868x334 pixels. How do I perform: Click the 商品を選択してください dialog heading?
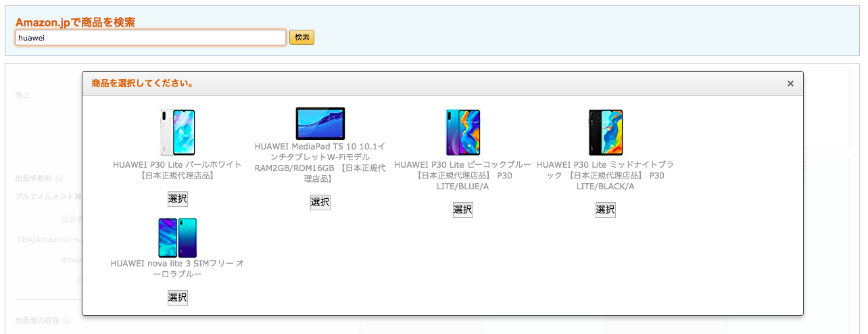point(143,84)
